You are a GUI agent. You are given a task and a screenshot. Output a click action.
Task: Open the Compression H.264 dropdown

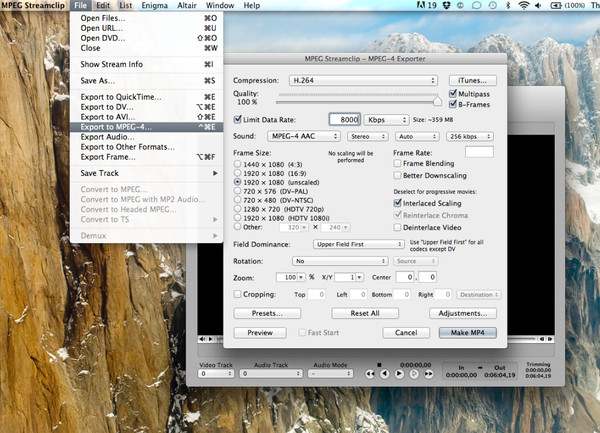click(363, 80)
